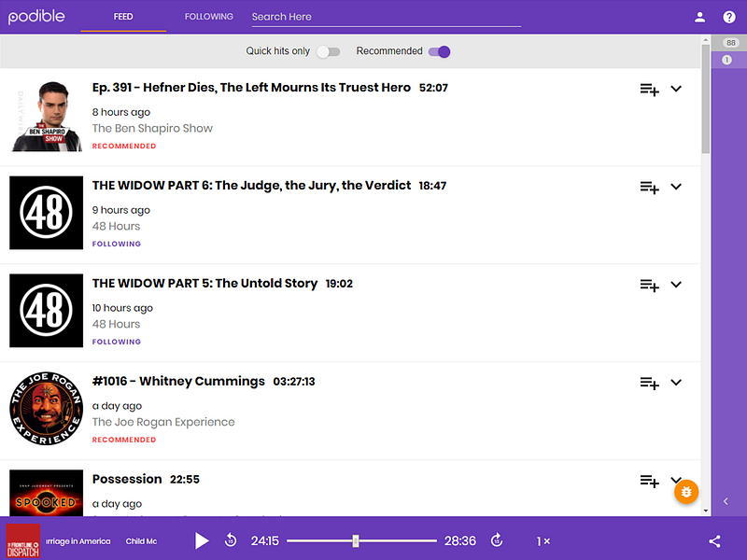Toggle Quick hits only switch
The height and width of the screenshot is (560, 747).
[329, 51]
